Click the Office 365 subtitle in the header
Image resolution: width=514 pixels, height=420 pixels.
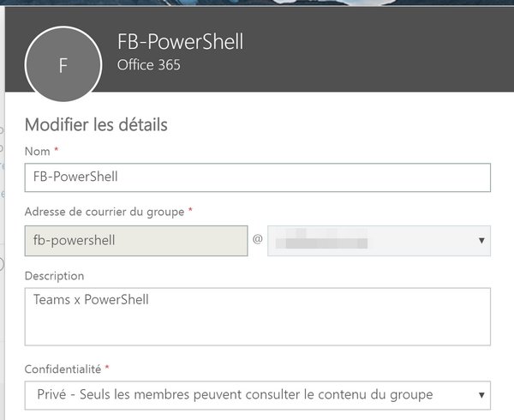click(x=148, y=65)
